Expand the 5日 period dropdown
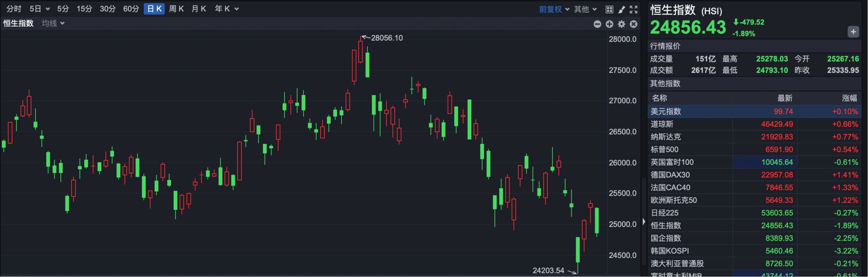This screenshot has height=277, width=868. click(x=39, y=9)
